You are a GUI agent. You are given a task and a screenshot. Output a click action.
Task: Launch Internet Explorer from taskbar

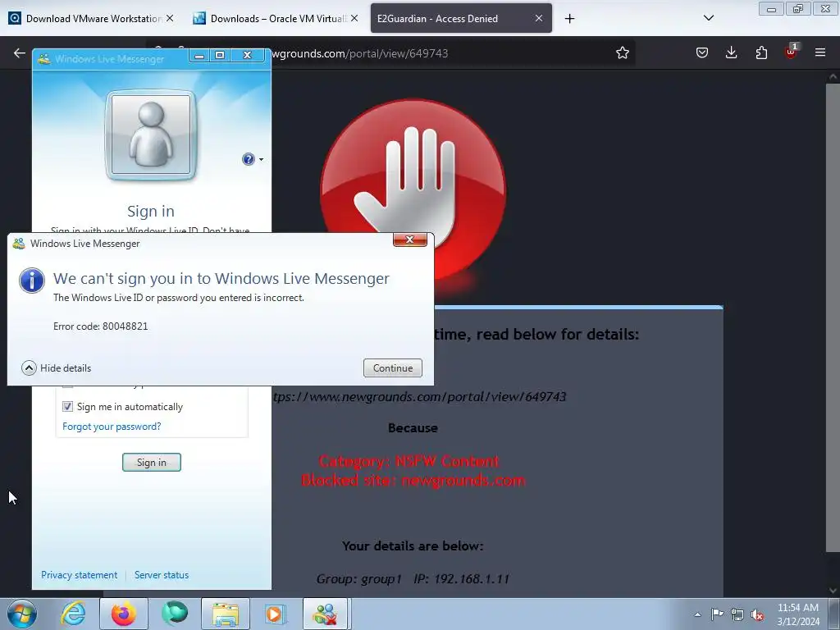(x=73, y=614)
